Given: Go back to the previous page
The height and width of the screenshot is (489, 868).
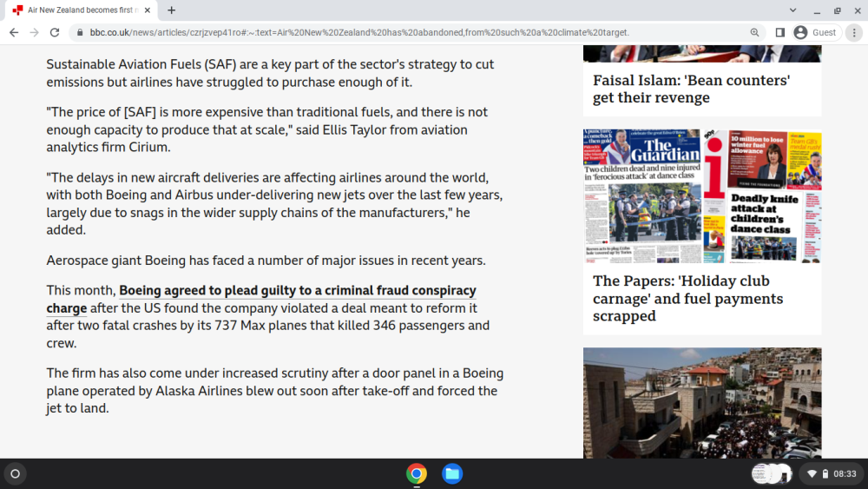Looking at the screenshot, I should [x=14, y=33].
